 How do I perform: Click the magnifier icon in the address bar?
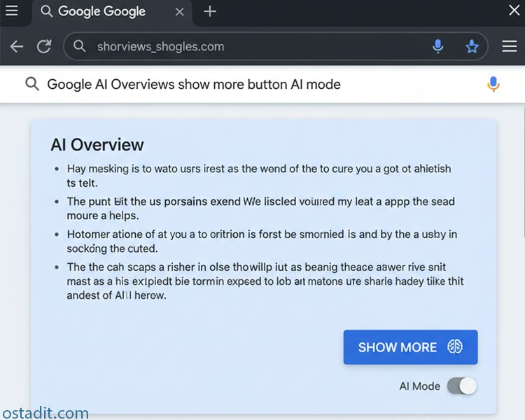[x=80, y=46]
